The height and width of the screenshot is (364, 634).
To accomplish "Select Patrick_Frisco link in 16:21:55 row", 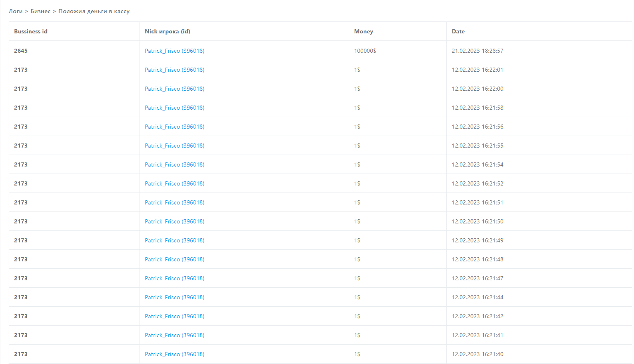I will pos(174,146).
